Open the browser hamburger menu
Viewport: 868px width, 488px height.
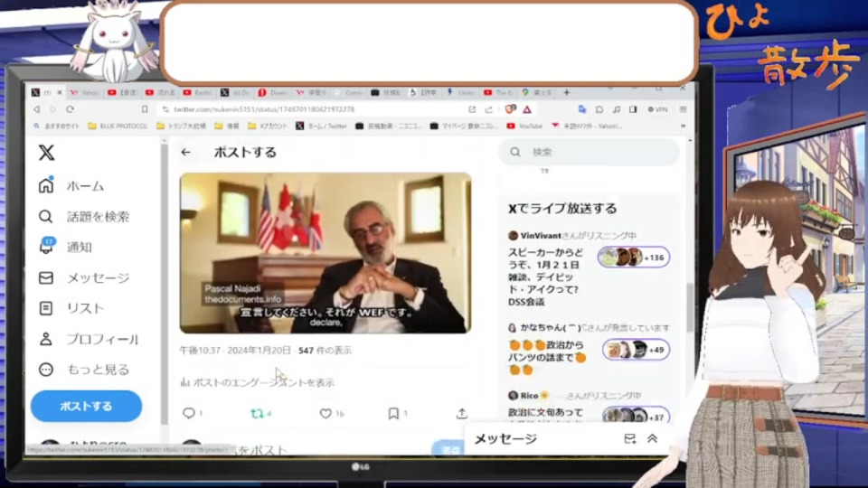[x=684, y=109]
